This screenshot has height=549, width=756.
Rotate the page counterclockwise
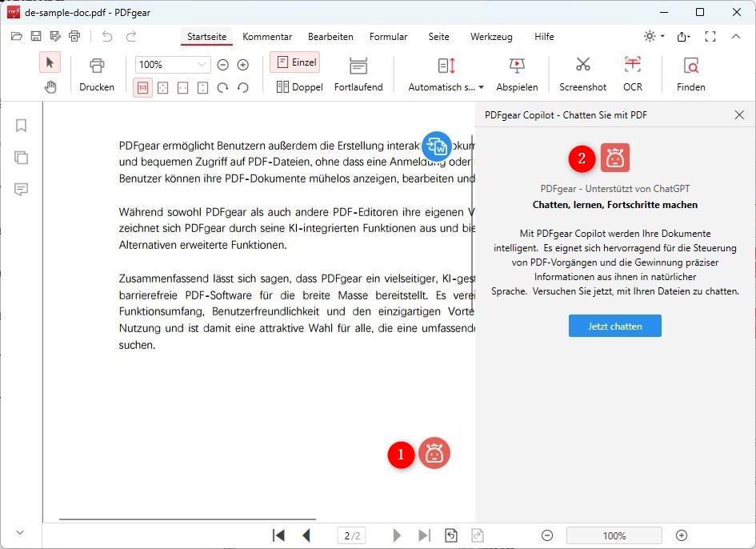pyautogui.click(x=243, y=88)
